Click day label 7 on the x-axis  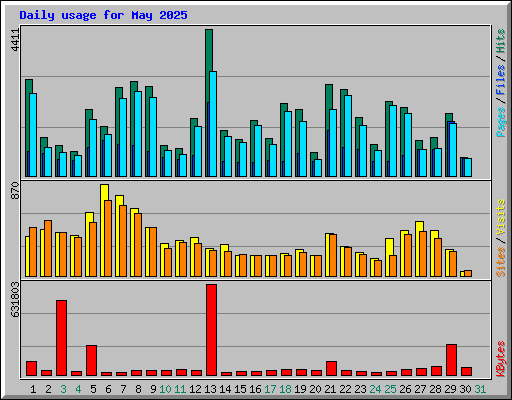pos(123,389)
